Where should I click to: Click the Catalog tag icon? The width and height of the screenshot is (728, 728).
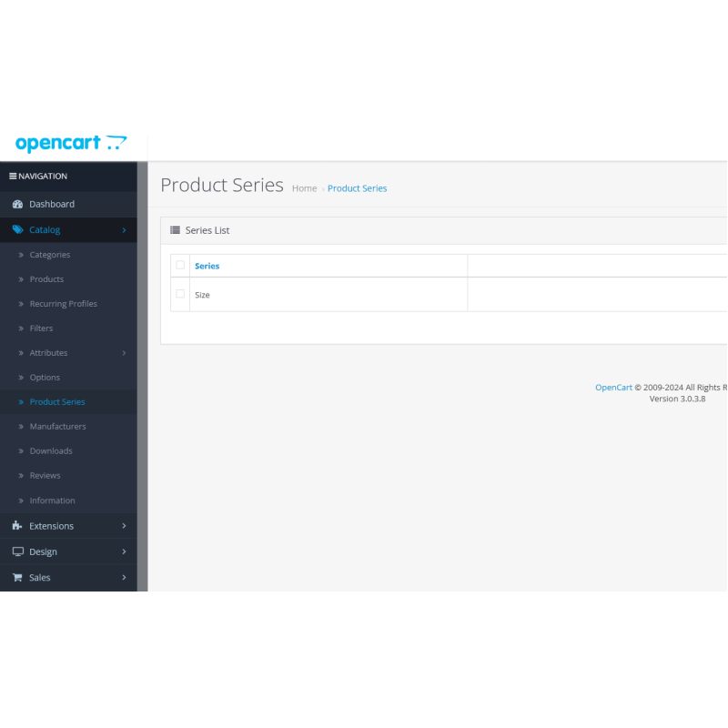click(x=17, y=230)
